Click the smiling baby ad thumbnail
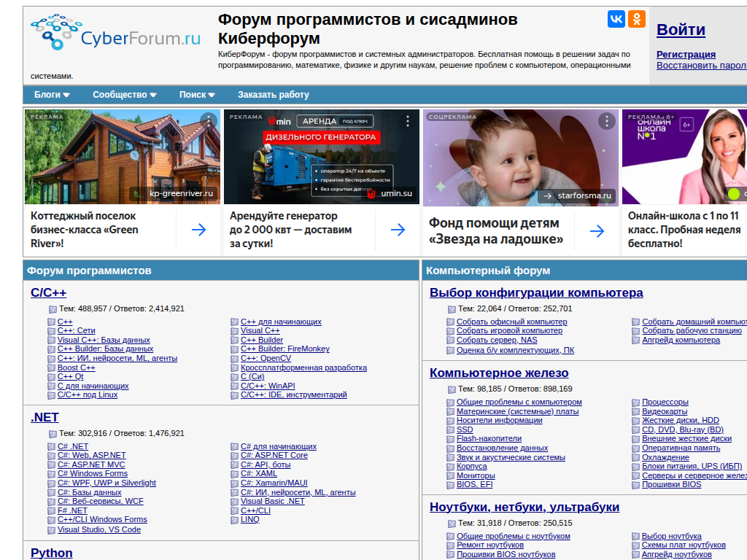 (x=521, y=157)
